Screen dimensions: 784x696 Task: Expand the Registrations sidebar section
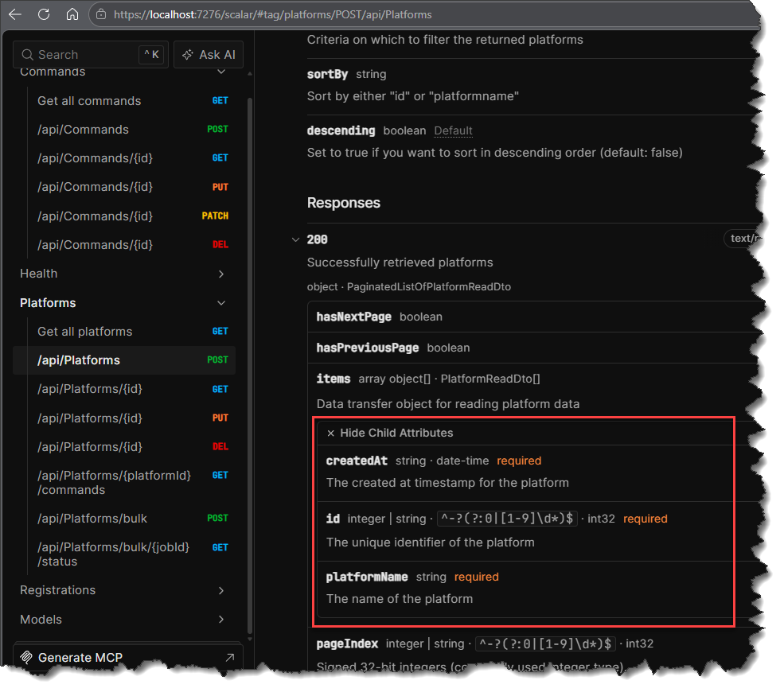(x=221, y=590)
